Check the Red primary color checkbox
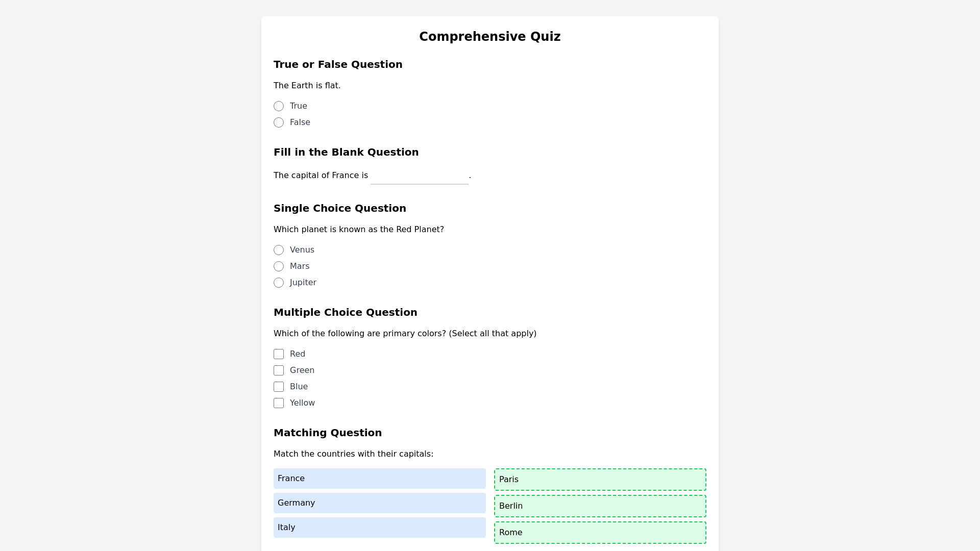 [x=279, y=354]
